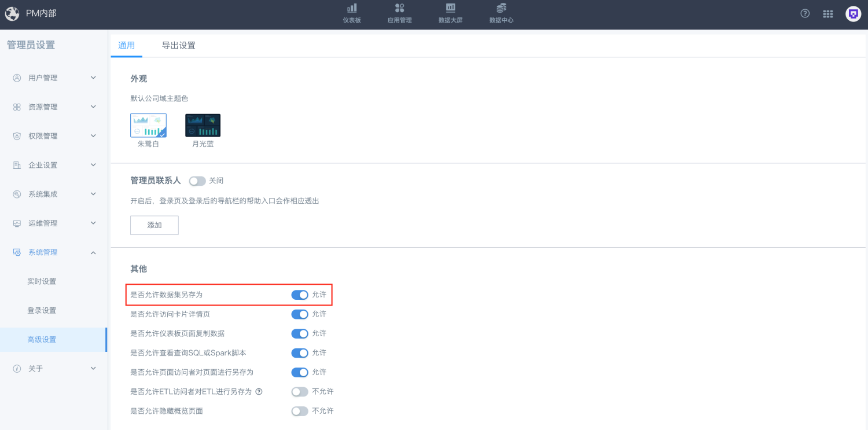Image resolution: width=868 pixels, height=430 pixels.
Task: Select the 朱鹭白 theme thumbnail
Action: click(x=148, y=126)
